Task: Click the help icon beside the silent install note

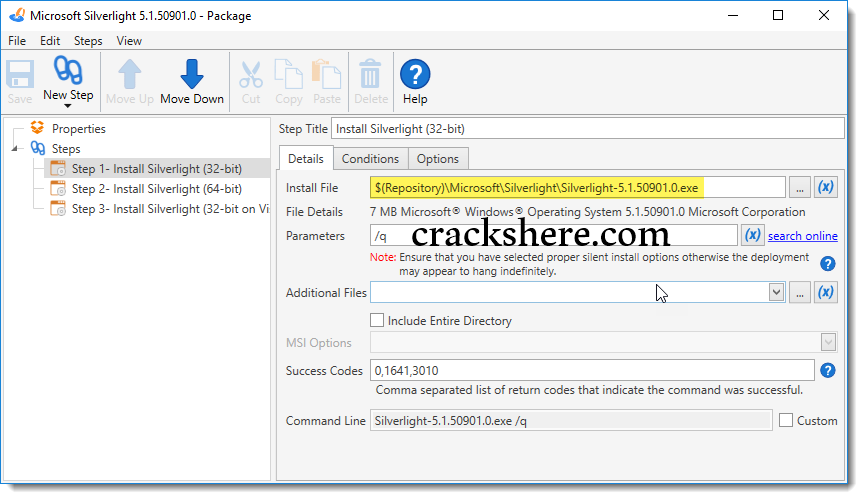Action: point(827,264)
